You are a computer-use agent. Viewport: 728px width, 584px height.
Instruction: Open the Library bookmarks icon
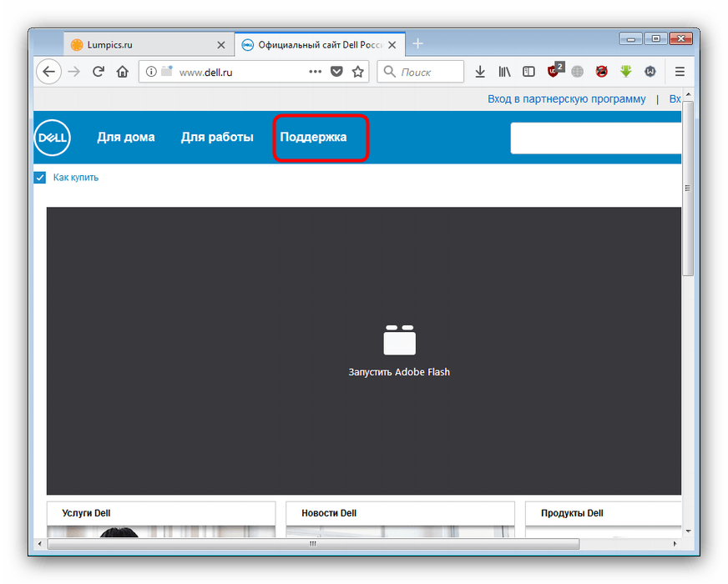point(504,72)
